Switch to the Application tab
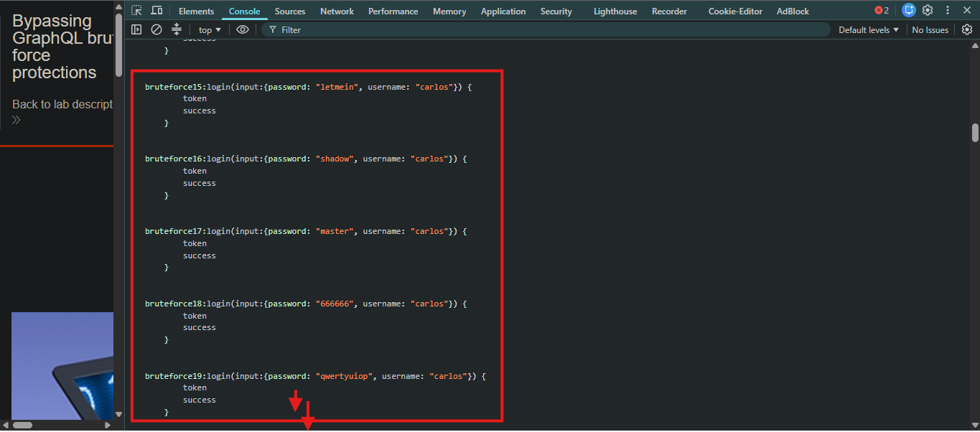The height and width of the screenshot is (432, 980). (503, 11)
